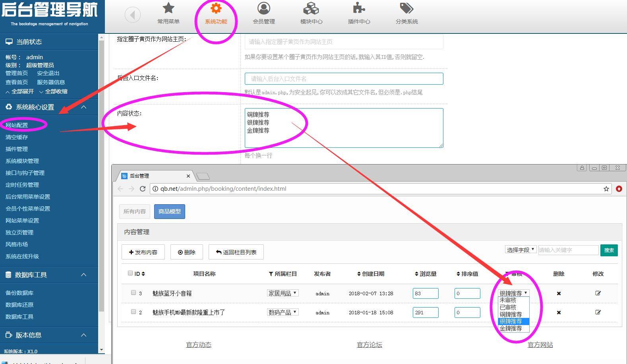Open the 家居用品 category dropdown

tap(283, 293)
